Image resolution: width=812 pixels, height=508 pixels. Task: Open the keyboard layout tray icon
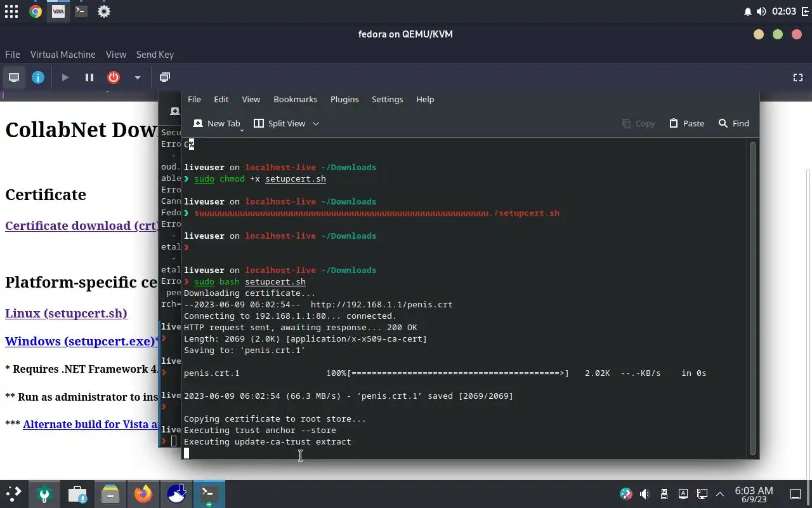point(683,494)
